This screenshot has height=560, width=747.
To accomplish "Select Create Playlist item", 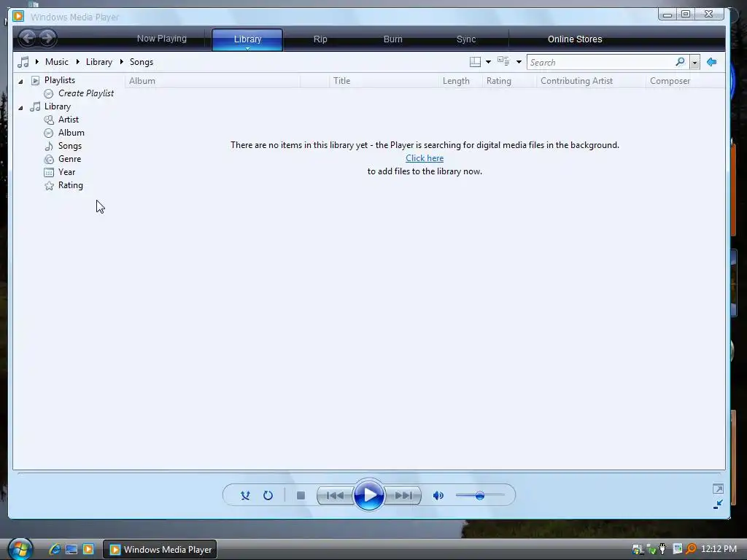I will pyautogui.click(x=86, y=93).
